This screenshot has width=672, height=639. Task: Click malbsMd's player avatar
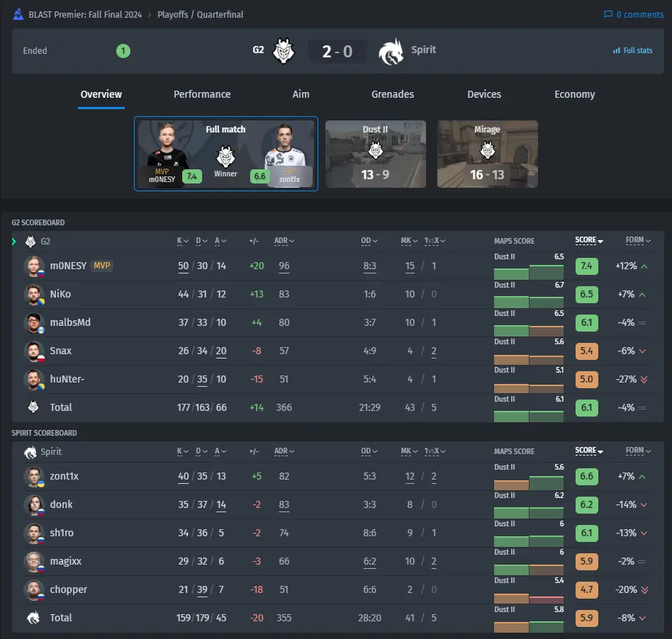pyautogui.click(x=34, y=322)
